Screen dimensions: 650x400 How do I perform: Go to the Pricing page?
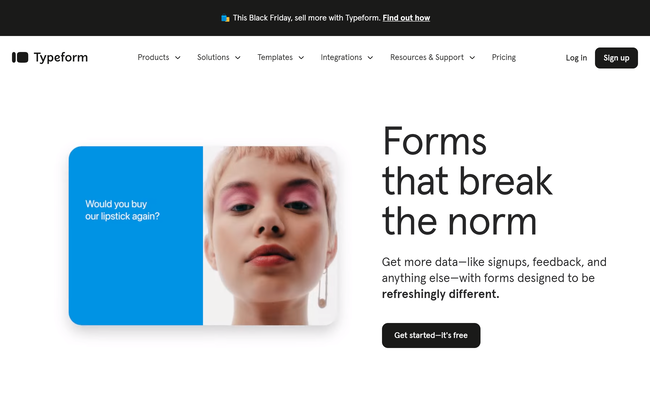point(504,57)
